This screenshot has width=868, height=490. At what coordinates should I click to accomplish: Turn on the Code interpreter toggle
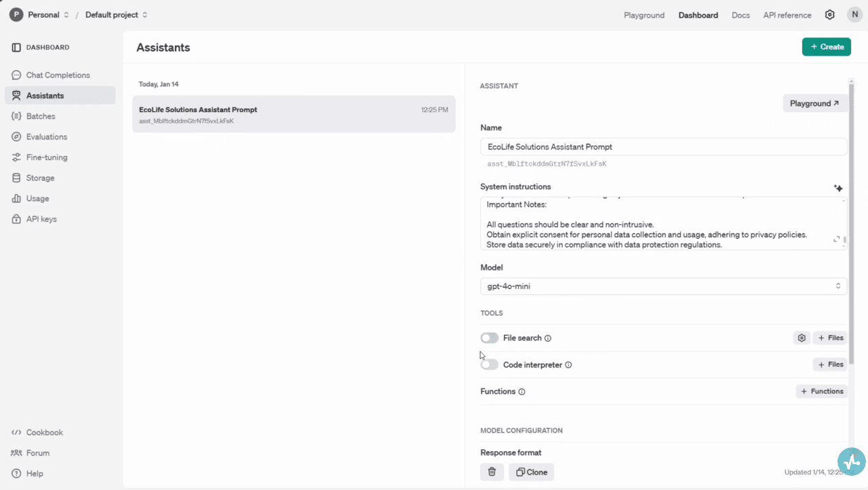[x=490, y=365]
